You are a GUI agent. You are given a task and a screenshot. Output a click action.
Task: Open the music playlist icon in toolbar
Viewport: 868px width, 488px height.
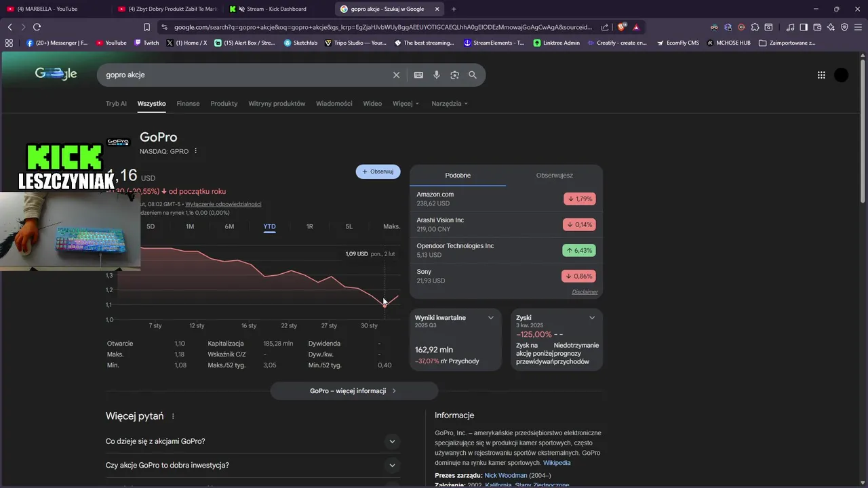tap(790, 27)
